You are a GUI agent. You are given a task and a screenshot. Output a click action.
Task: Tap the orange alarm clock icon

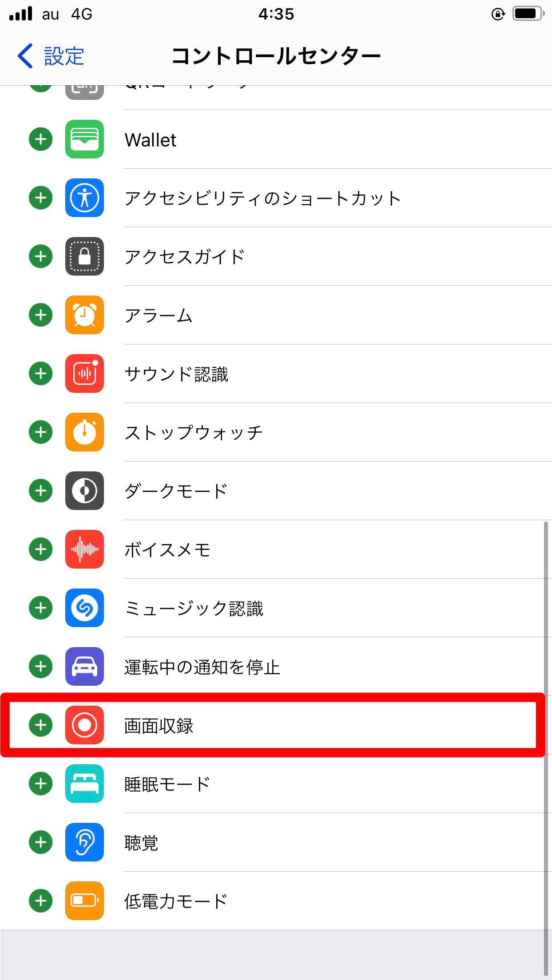(x=84, y=315)
